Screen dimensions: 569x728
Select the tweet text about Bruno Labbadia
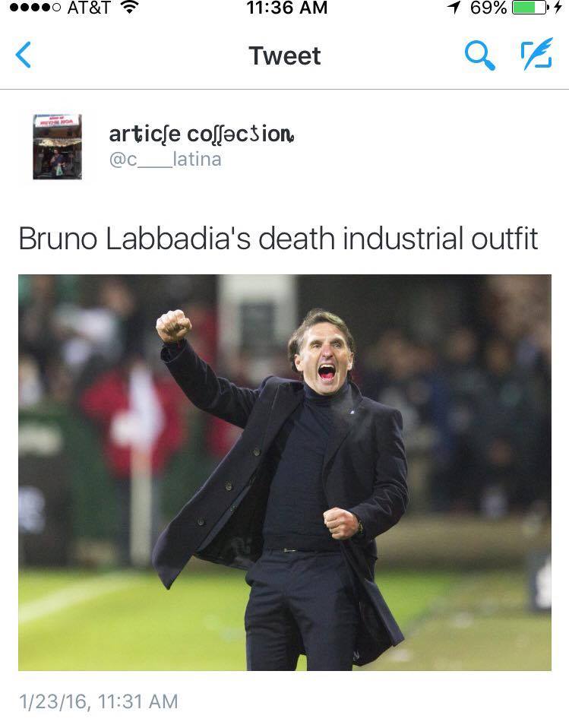pos(279,239)
